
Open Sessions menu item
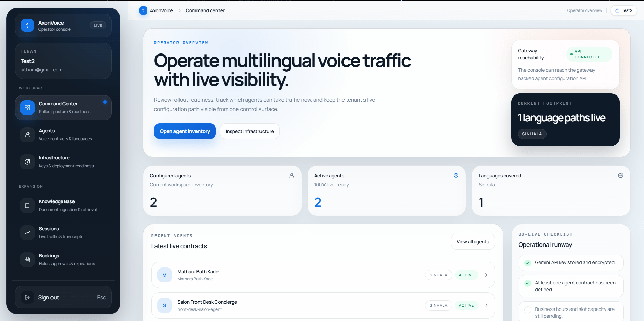[x=63, y=233]
